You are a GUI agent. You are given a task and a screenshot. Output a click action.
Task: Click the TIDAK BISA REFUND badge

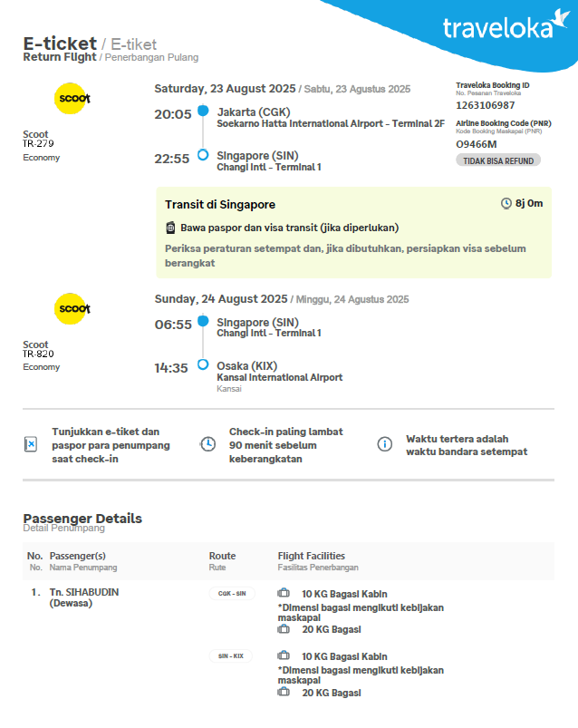[497, 160]
